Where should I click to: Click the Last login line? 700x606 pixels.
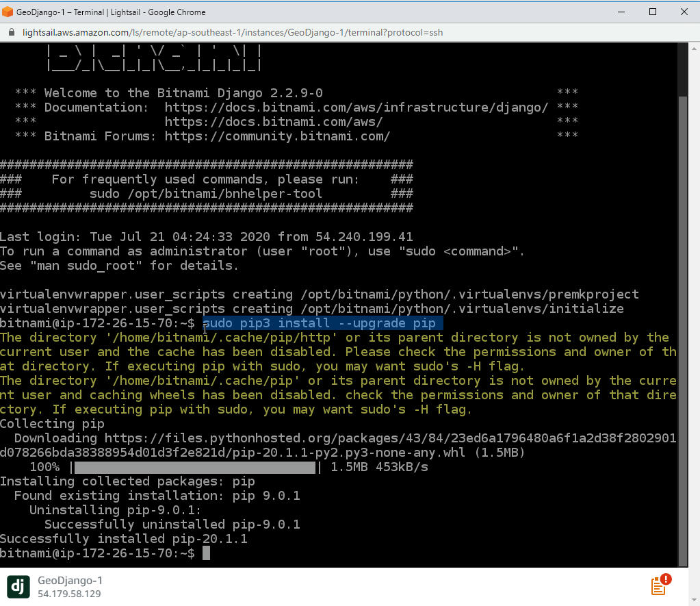coord(206,237)
